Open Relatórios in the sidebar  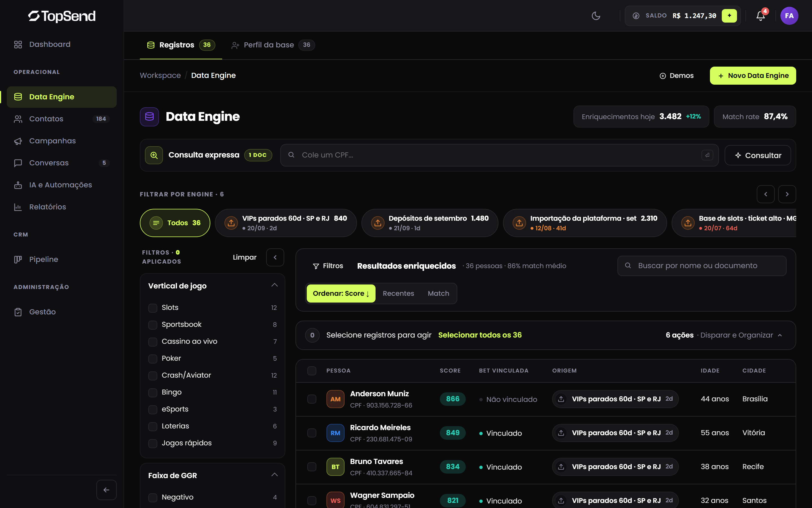tap(62, 207)
